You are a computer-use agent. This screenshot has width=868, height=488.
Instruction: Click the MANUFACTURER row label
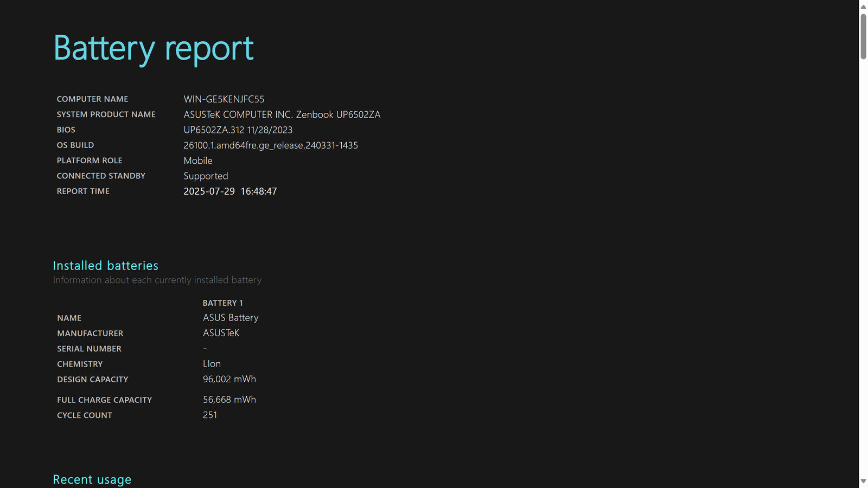pyautogui.click(x=90, y=333)
